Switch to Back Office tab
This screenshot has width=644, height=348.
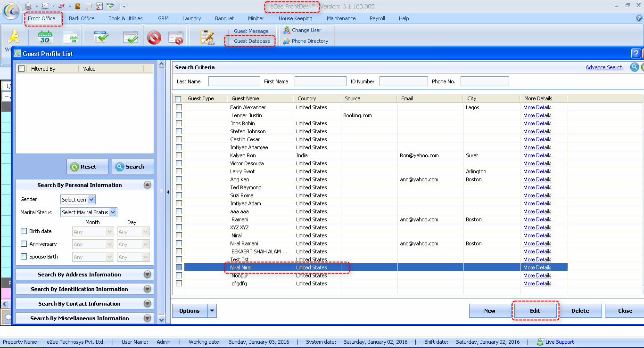pyautogui.click(x=82, y=18)
